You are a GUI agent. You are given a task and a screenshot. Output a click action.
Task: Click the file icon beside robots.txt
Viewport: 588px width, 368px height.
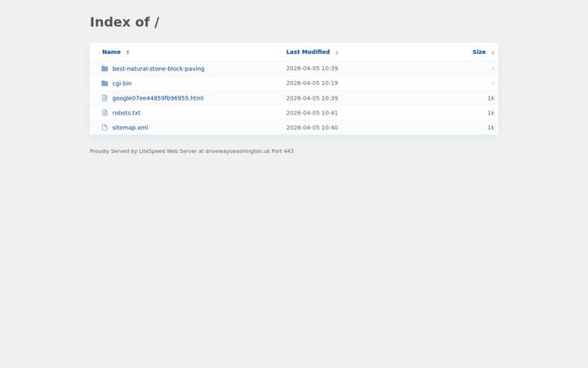tap(105, 113)
